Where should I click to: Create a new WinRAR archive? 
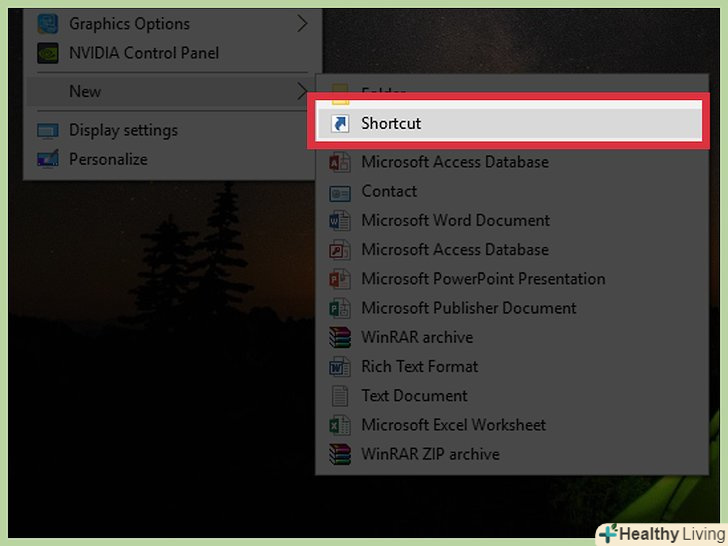pos(512,338)
